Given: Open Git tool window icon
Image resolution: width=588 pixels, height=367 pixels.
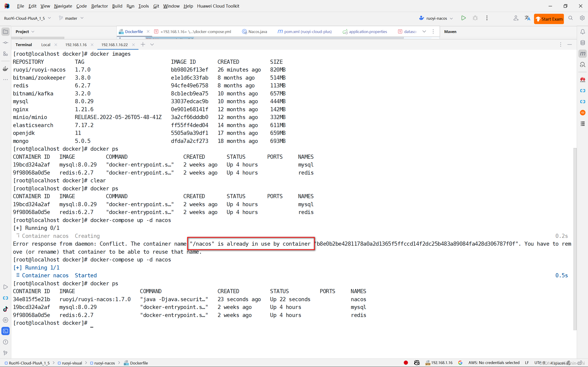Looking at the screenshot, I should 5,353.
